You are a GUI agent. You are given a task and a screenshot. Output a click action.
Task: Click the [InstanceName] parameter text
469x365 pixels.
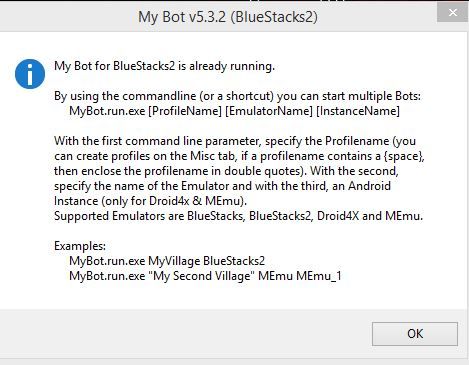[x=358, y=111]
